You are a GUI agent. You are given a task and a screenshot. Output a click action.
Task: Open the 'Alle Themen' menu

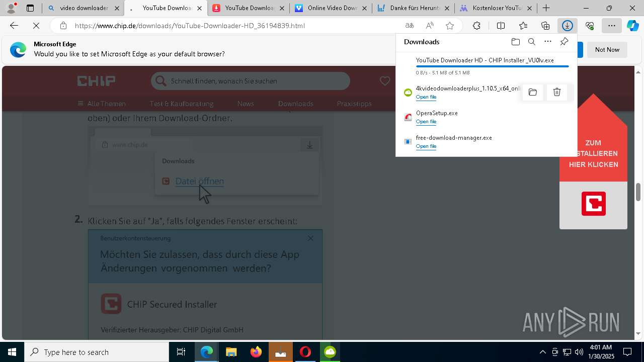102,104
